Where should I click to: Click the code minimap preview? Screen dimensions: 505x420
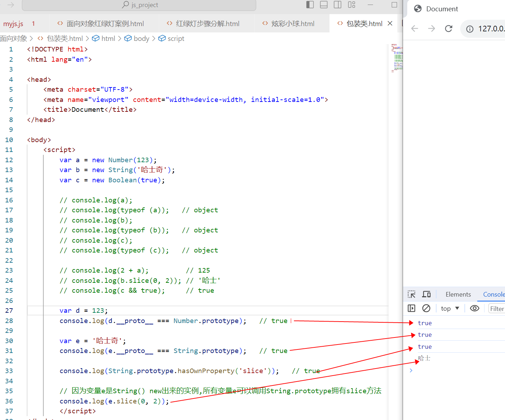[x=396, y=58]
